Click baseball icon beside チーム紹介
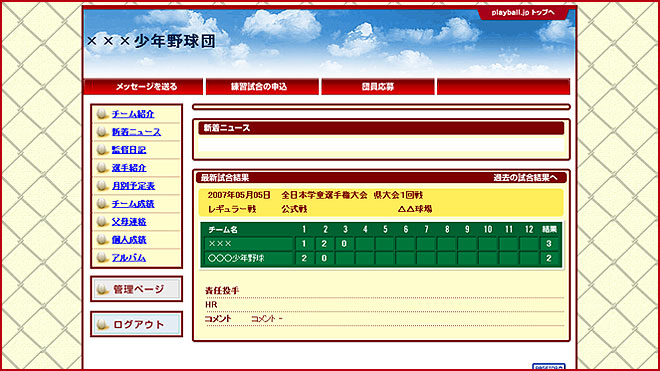660x371 pixels. (x=102, y=114)
